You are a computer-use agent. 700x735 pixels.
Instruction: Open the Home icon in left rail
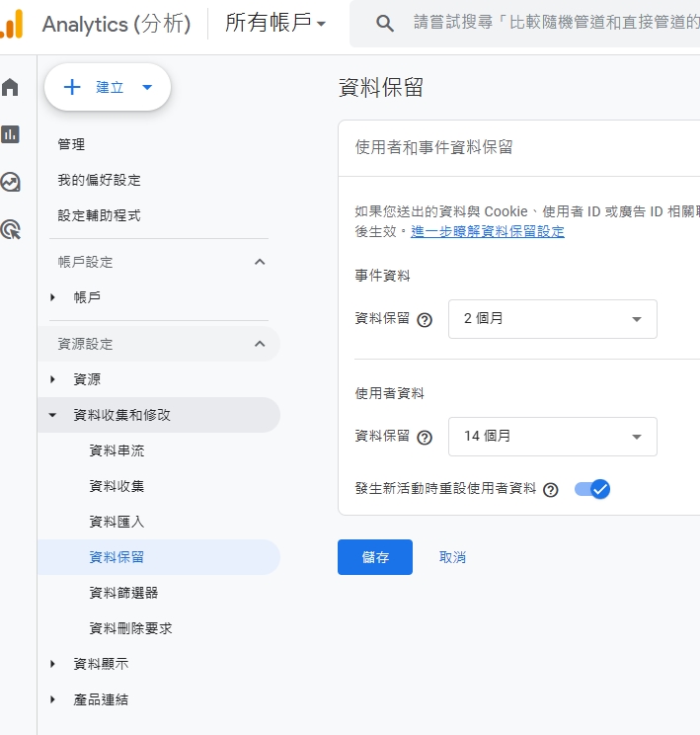[x=11, y=87]
